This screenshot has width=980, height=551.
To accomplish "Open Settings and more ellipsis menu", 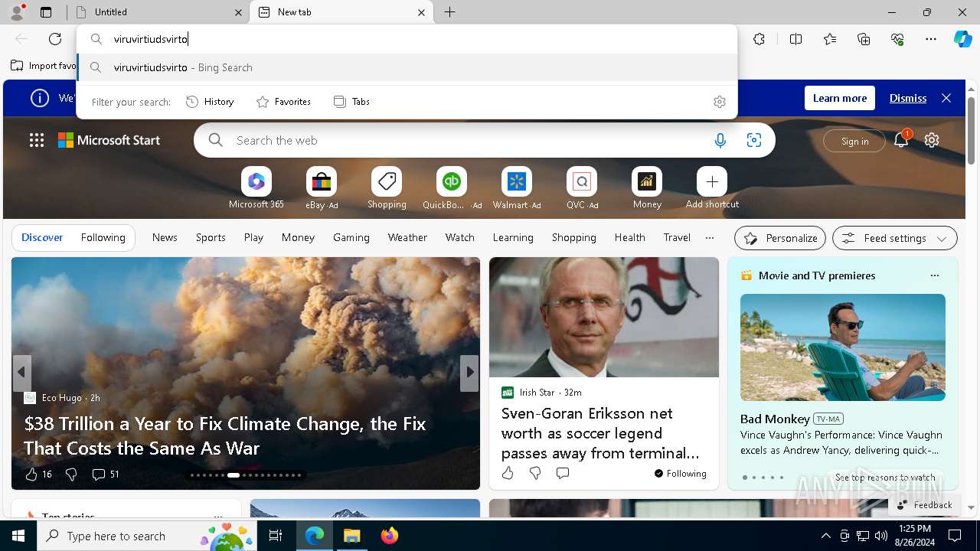I will click(x=931, y=39).
